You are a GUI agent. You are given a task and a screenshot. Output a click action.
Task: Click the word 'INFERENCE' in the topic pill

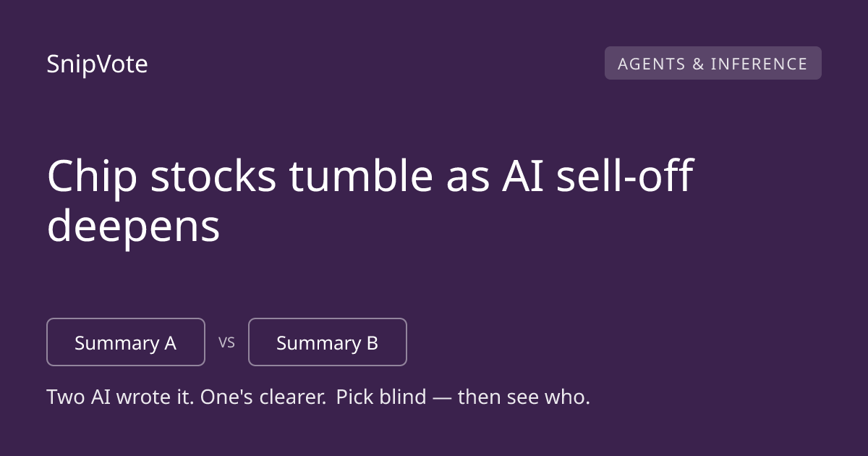759,64
